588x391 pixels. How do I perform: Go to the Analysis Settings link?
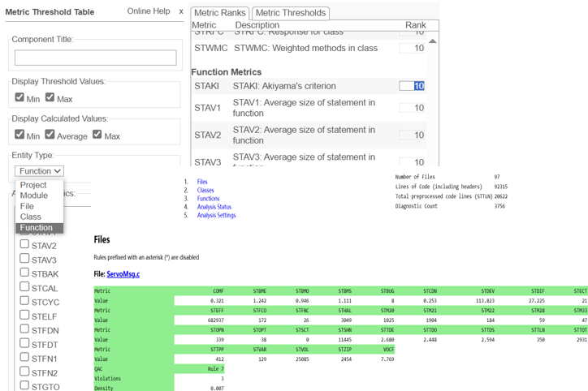216,216
